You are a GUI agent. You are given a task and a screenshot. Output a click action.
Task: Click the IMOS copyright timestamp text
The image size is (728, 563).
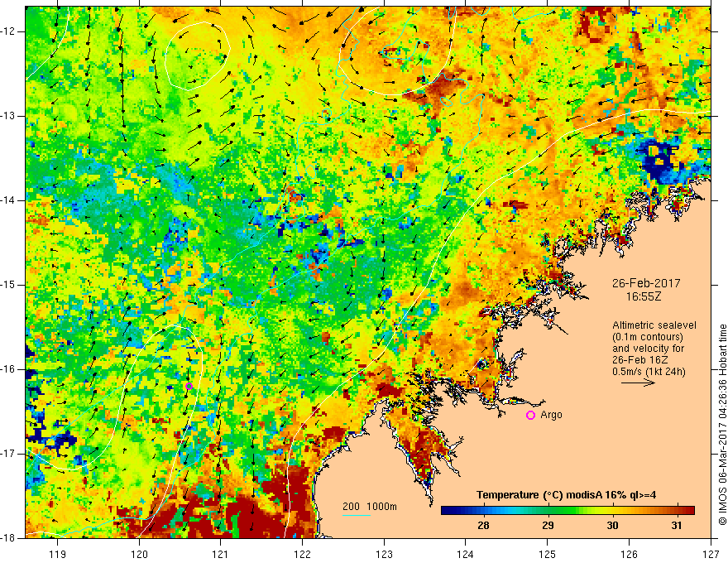722,424
